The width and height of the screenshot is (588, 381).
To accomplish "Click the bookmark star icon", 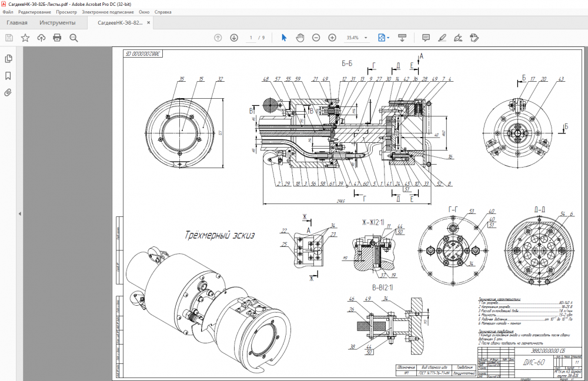I will point(25,38).
